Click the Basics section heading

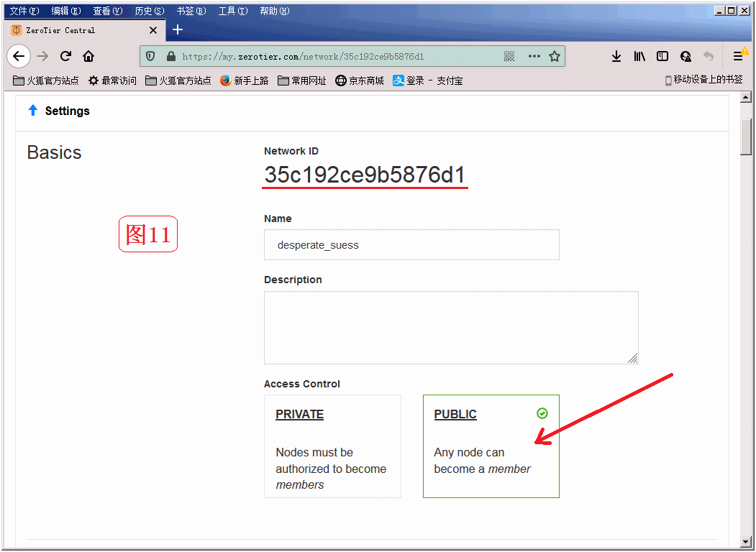pos(55,152)
